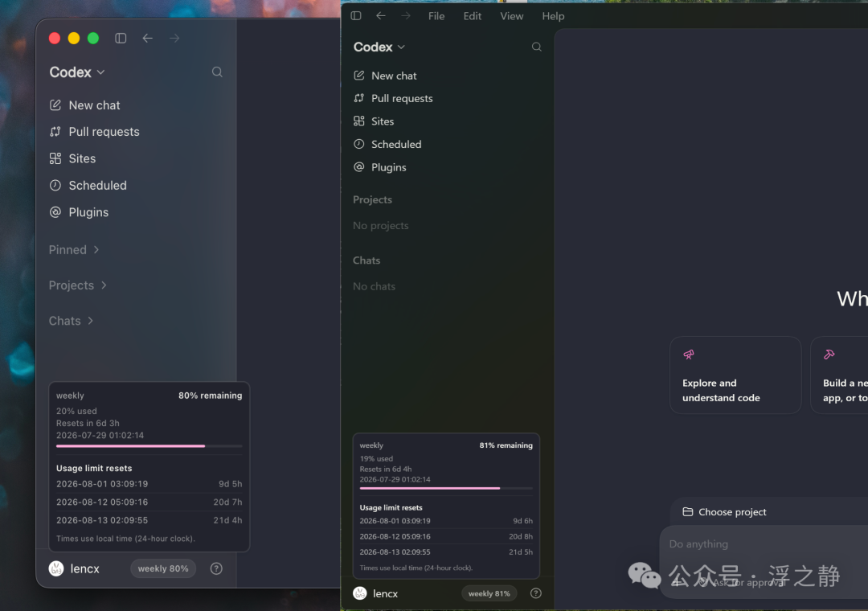Click the No projects text

click(x=381, y=225)
